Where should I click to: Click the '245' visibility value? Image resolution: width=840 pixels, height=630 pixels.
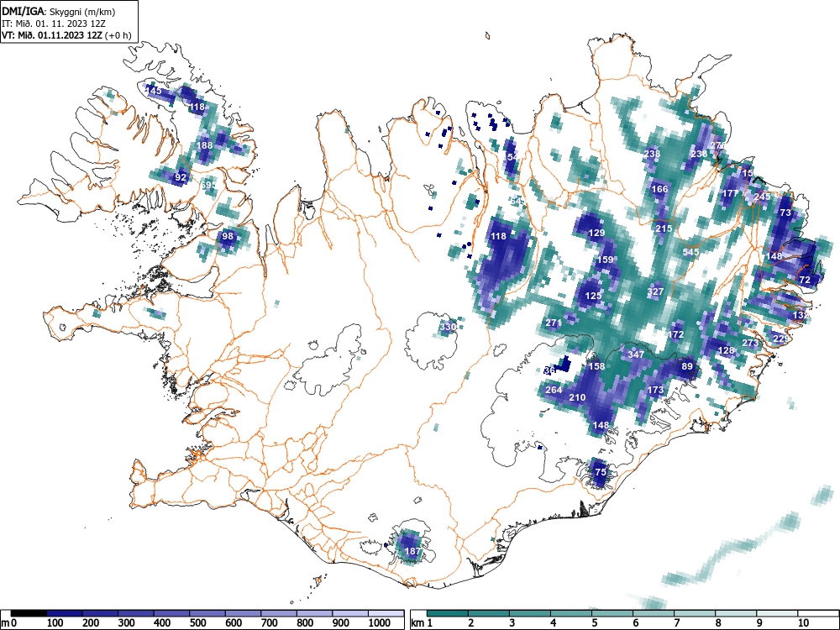[x=762, y=197]
